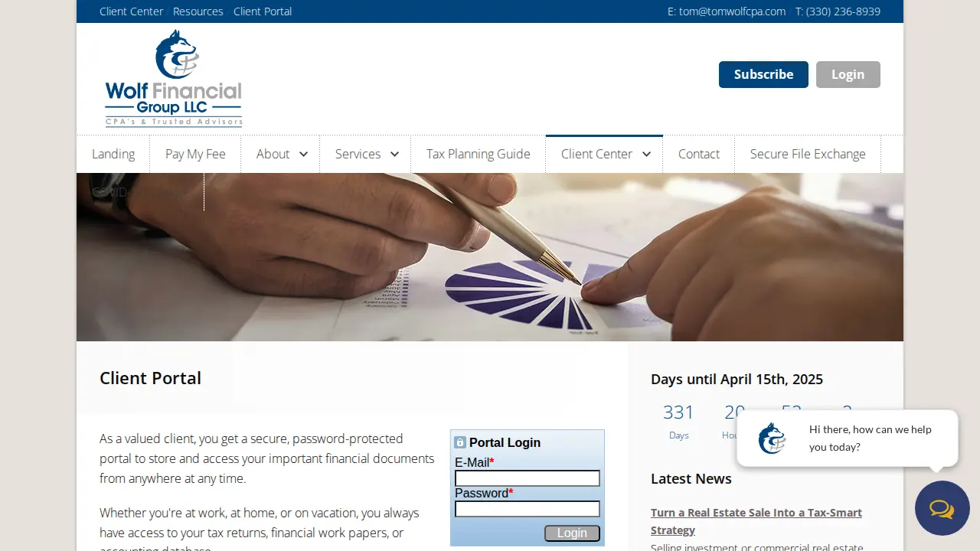Click the Days until April 15th heading
Image resolution: width=980 pixels, height=551 pixels.
[737, 379]
